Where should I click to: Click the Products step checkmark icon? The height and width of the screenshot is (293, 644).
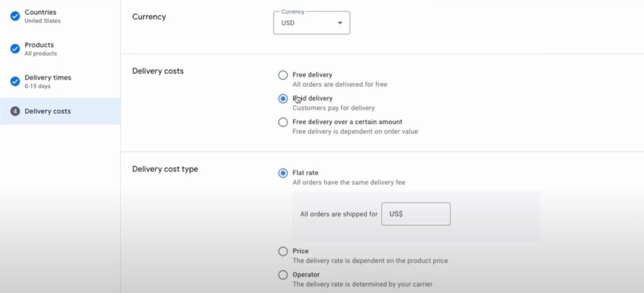(x=15, y=49)
